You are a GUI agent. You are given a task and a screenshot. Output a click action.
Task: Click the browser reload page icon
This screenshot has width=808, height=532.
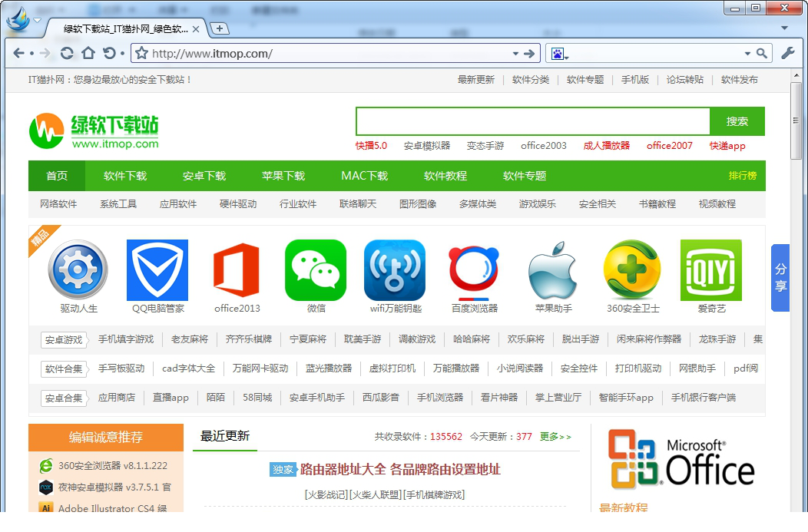click(x=67, y=53)
